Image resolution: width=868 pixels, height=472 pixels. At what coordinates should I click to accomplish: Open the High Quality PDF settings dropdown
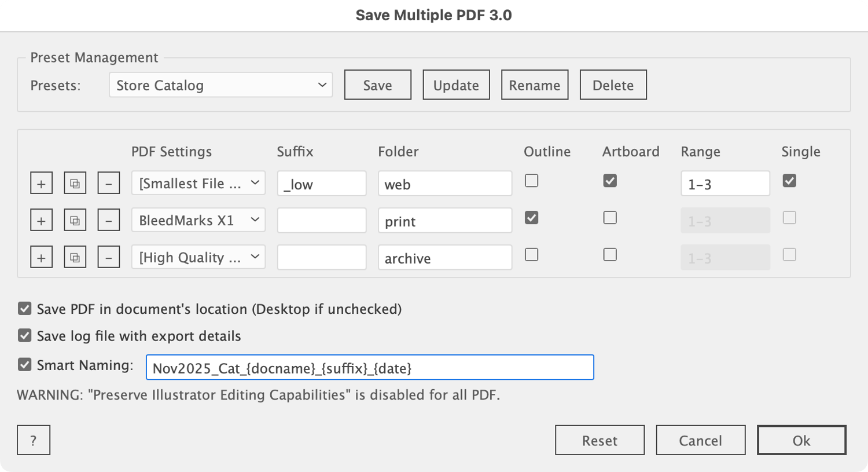198,258
